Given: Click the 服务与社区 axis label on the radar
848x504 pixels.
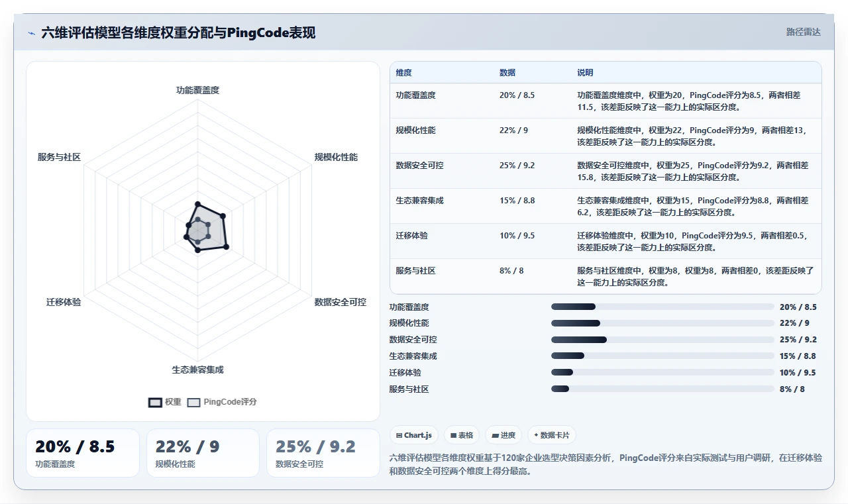Looking at the screenshot, I should click(x=60, y=157).
